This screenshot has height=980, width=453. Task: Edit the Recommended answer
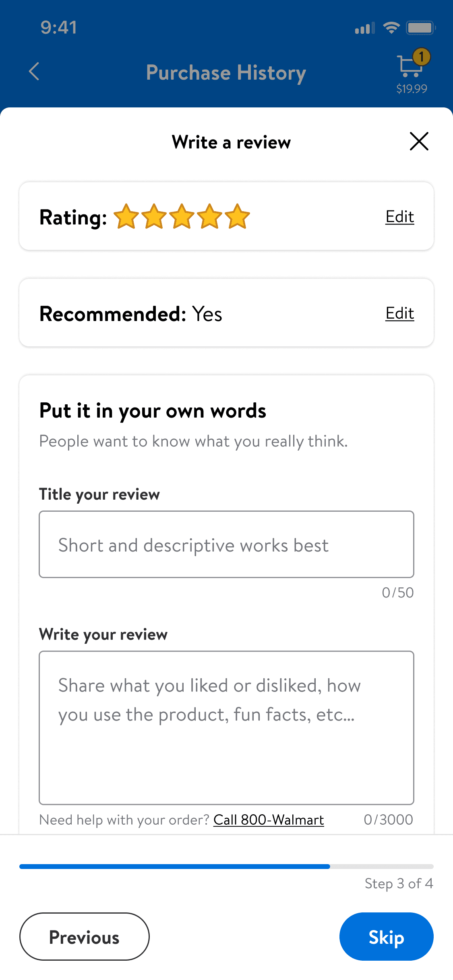tap(399, 313)
